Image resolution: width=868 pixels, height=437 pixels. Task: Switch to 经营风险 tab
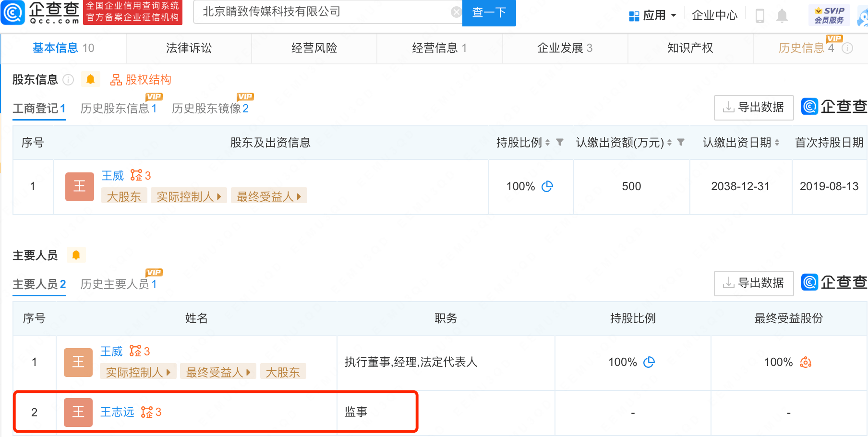(x=314, y=48)
